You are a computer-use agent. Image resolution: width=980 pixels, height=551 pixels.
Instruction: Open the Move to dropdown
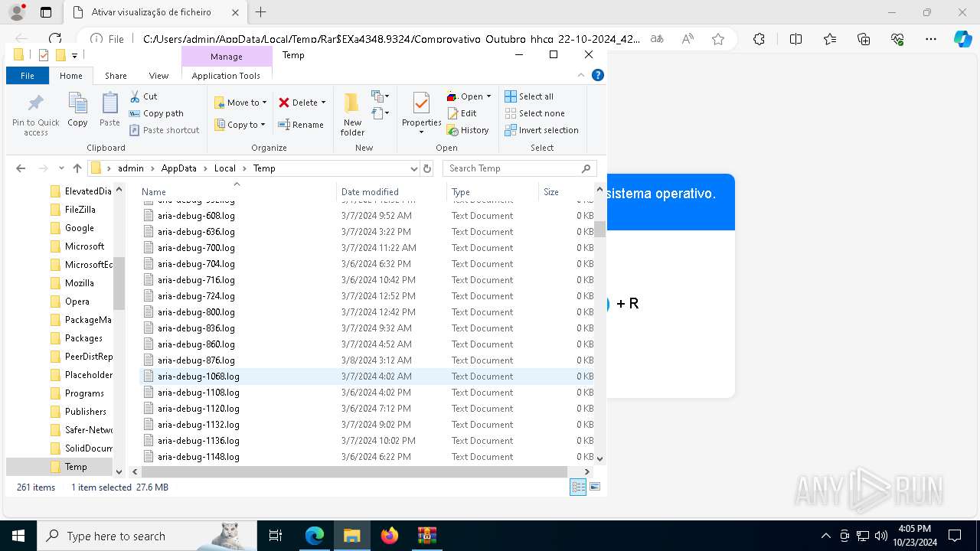[240, 102]
